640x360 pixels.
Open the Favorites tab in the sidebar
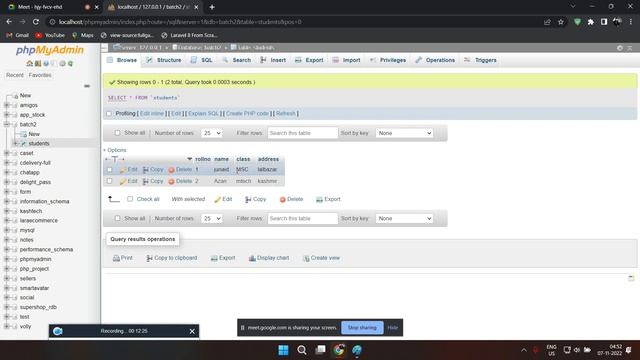(40, 76)
